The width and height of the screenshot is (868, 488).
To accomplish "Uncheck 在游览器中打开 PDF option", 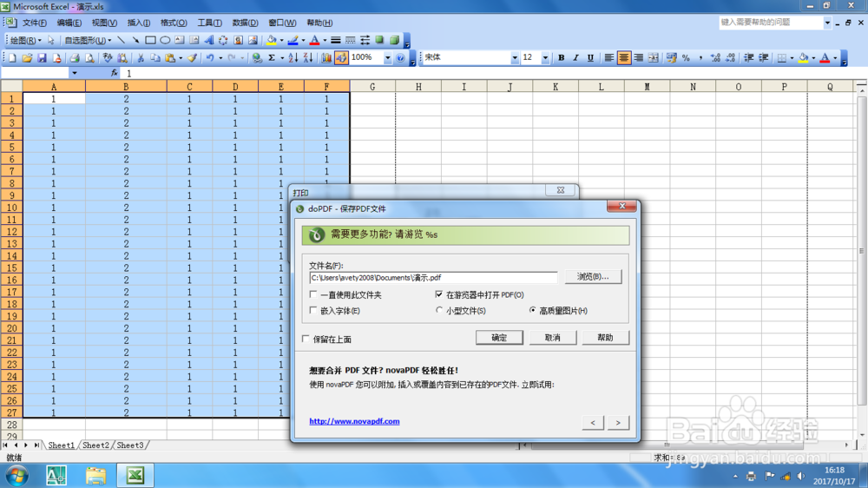I will pyautogui.click(x=439, y=294).
